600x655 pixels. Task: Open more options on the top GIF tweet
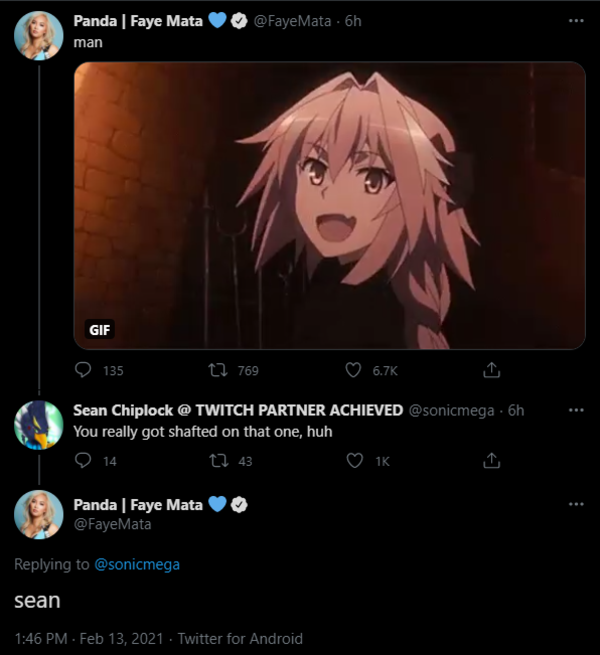coord(575,21)
